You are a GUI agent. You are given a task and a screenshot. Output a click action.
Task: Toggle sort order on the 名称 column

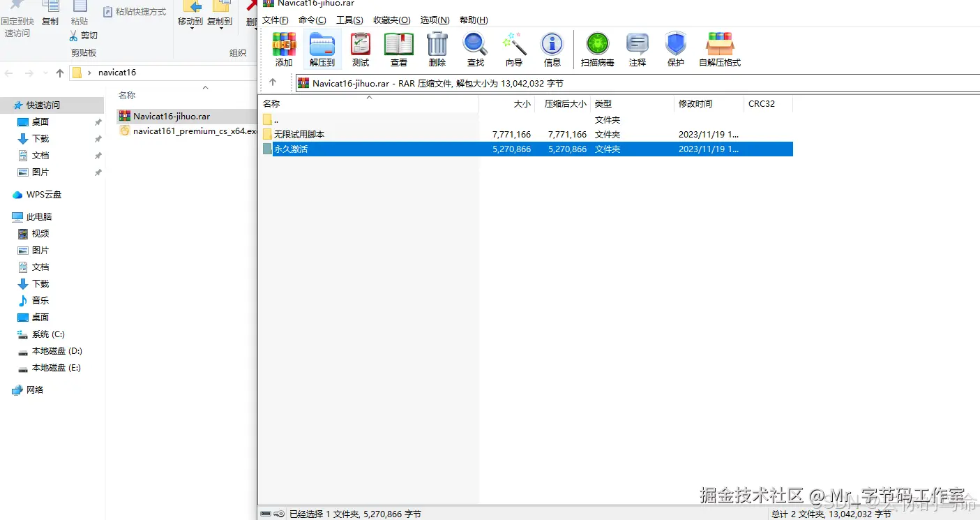[x=271, y=103]
